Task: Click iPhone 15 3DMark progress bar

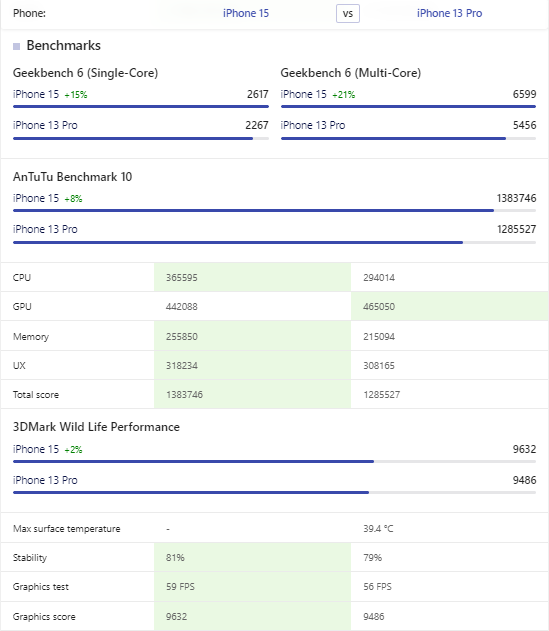Action: coord(274,461)
